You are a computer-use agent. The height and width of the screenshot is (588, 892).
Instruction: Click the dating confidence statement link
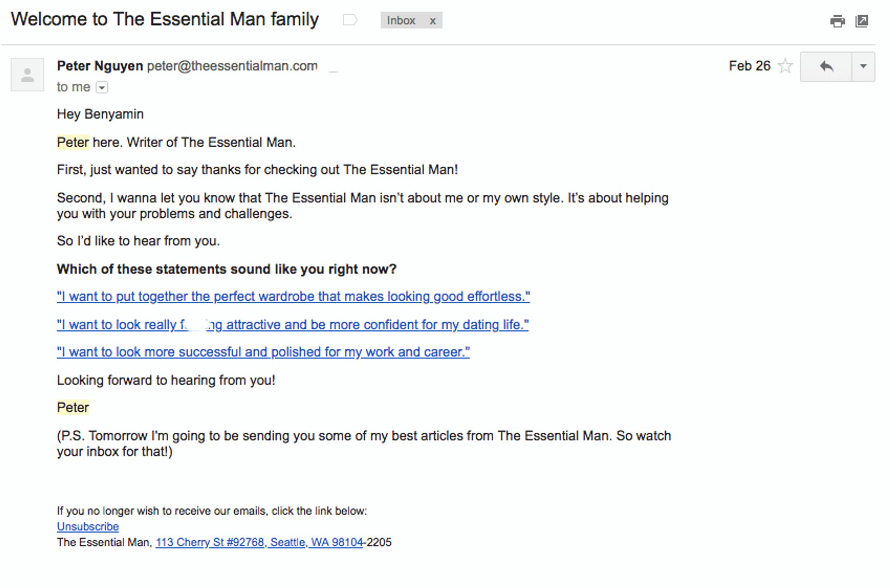point(293,325)
